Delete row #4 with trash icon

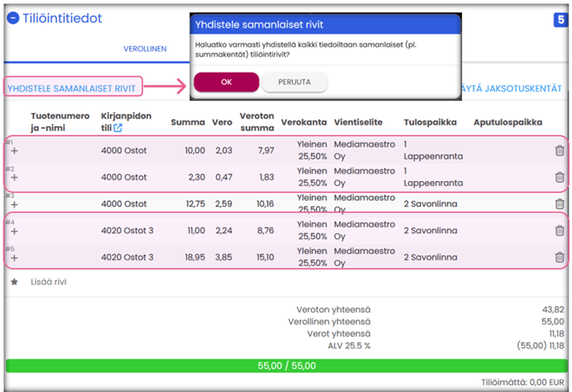point(559,231)
